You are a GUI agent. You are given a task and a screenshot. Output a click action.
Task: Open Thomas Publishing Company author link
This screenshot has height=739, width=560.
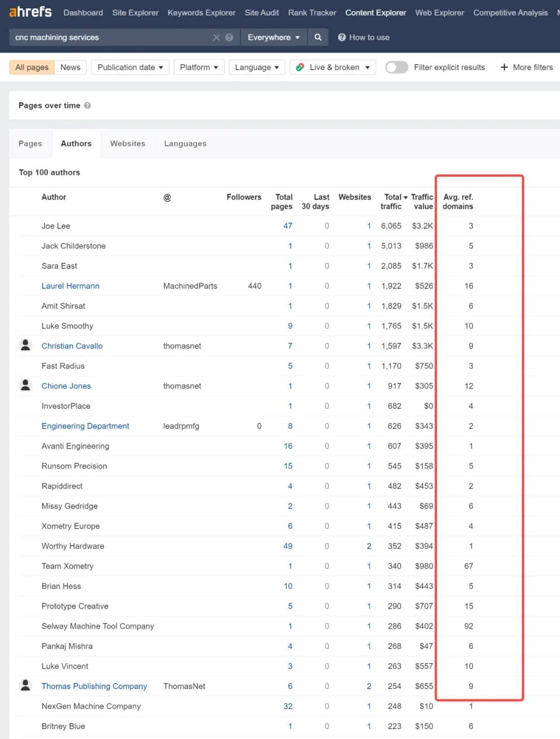tap(94, 686)
